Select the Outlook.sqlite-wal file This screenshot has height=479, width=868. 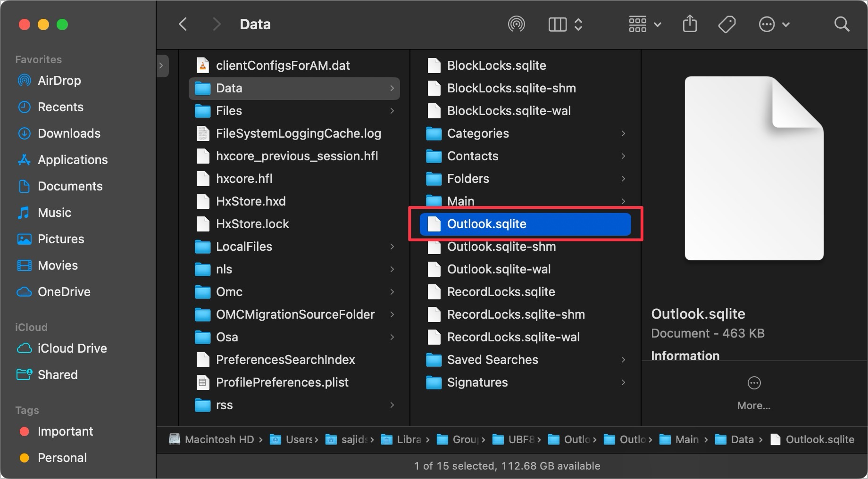[x=498, y=269]
